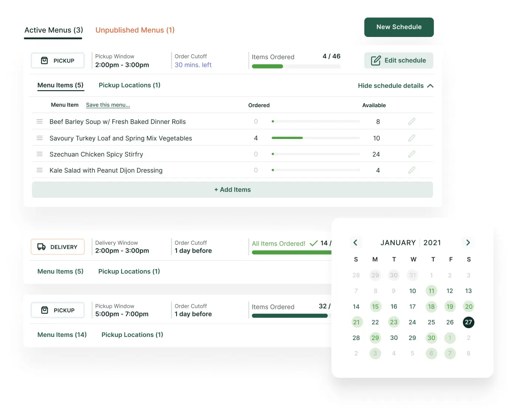Select January 27 on the calendar
Image resolution: width=532 pixels, height=419 pixels.
click(x=468, y=322)
